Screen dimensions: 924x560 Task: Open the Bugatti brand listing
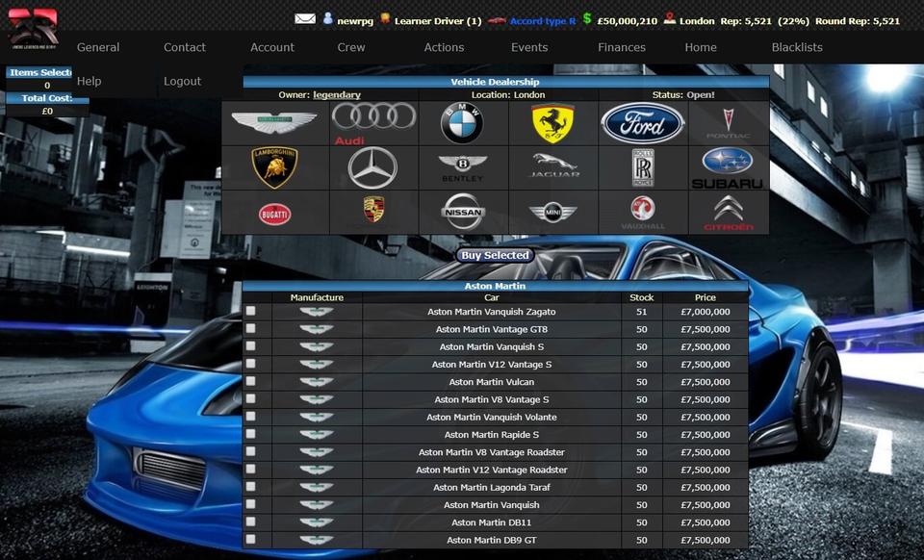(x=274, y=213)
